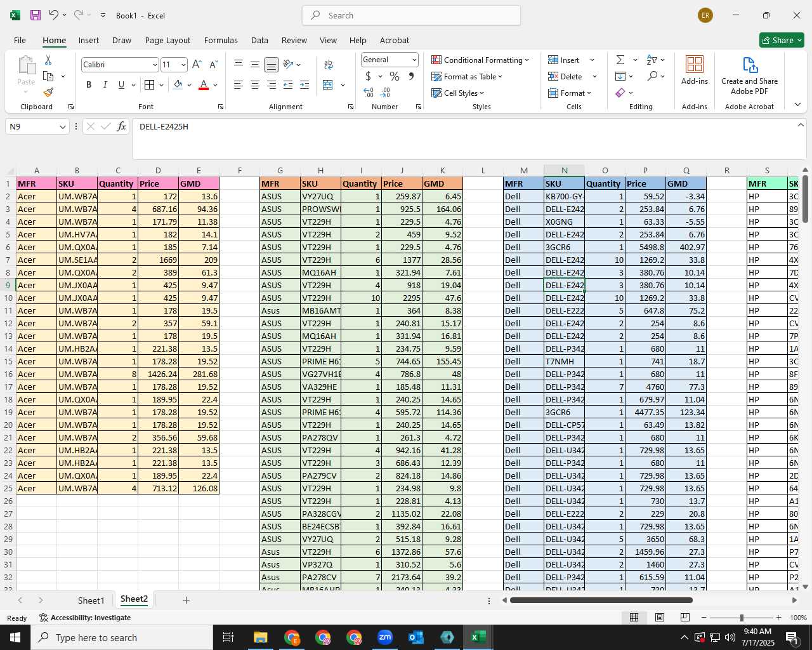
Task: Switch to Sheet1 tab
Action: [91, 600]
